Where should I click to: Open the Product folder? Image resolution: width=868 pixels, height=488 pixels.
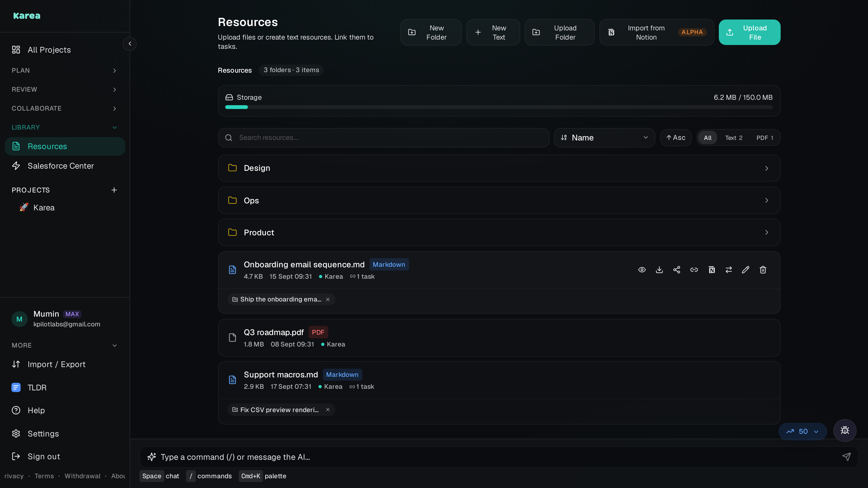pos(499,232)
